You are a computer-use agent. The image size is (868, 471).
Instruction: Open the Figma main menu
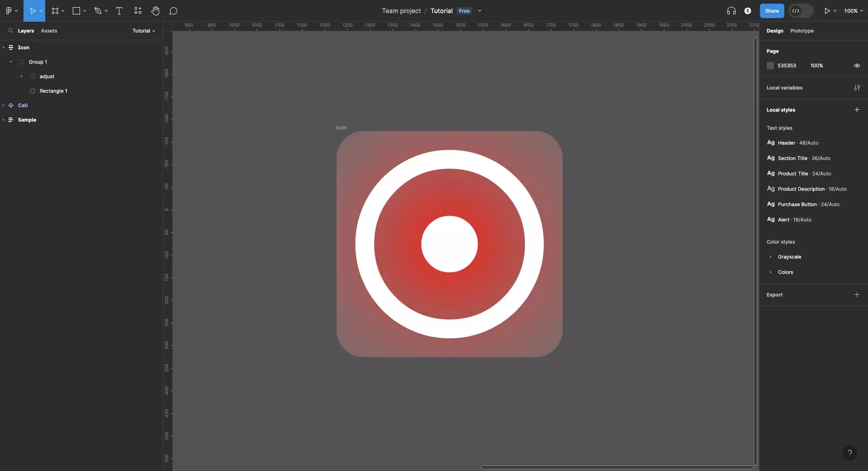tap(9, 11)
